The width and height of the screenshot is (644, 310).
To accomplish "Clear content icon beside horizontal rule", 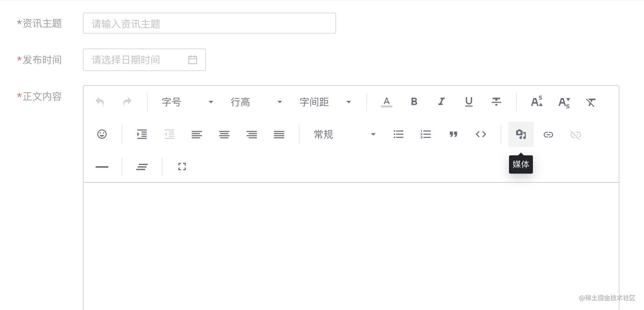I will pos(142,167).
